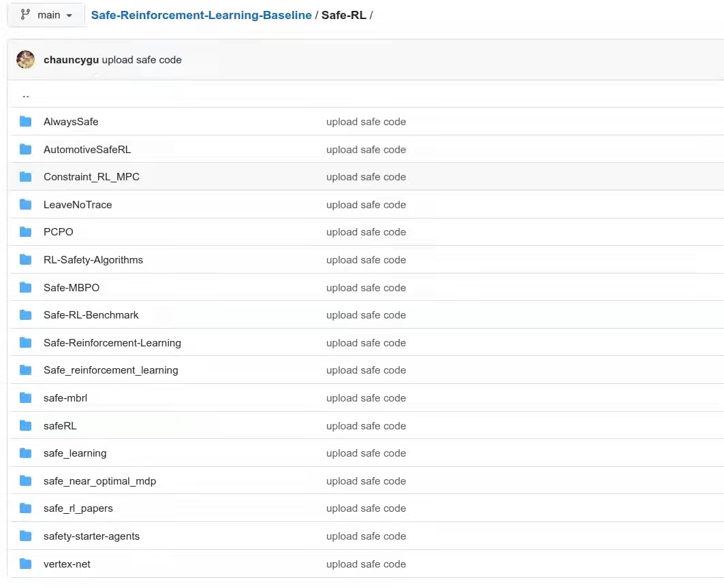This screenshot has width=724, height=588.
Task: Click the vertex-net folder icon
Action: (26, 564)
